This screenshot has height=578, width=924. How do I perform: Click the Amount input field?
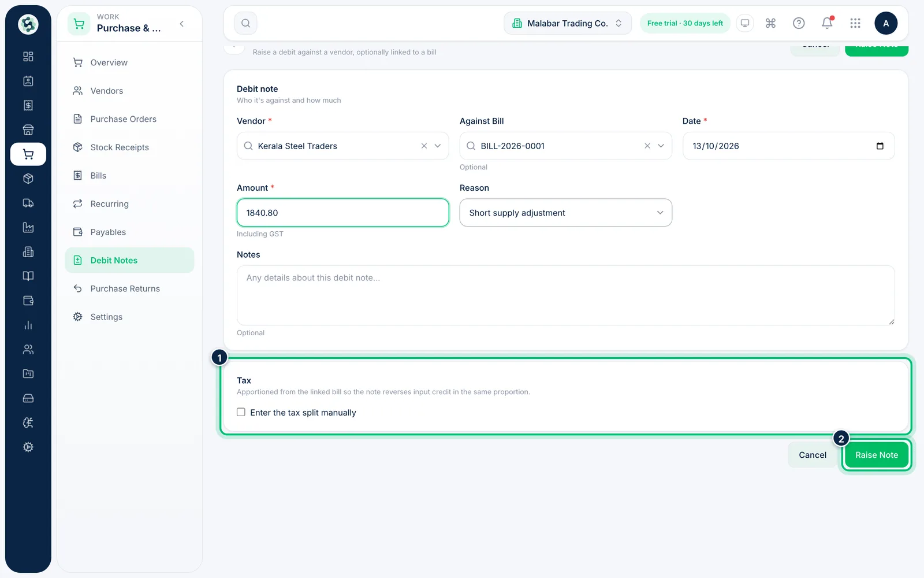(342, 213)
